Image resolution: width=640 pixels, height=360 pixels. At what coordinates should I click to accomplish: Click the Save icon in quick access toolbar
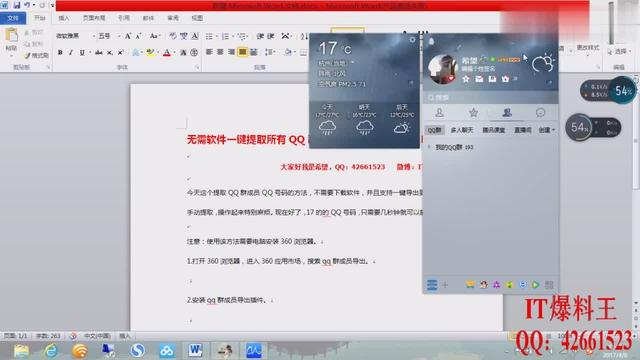[17, 5]
